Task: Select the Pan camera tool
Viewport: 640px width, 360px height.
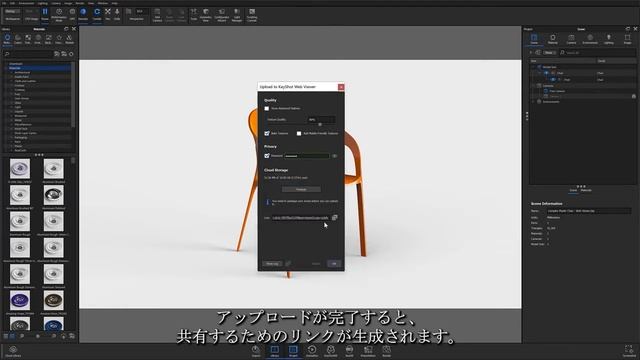Action: [108, 14]
